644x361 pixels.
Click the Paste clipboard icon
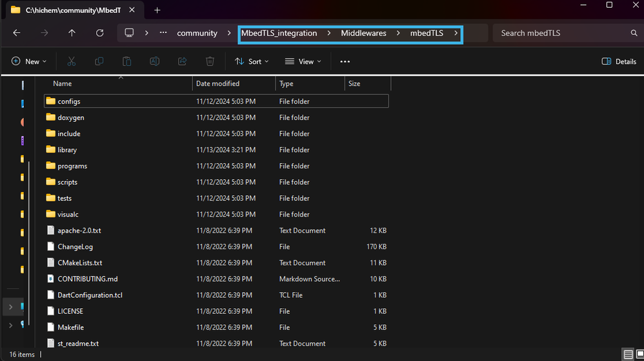(127, 61)
